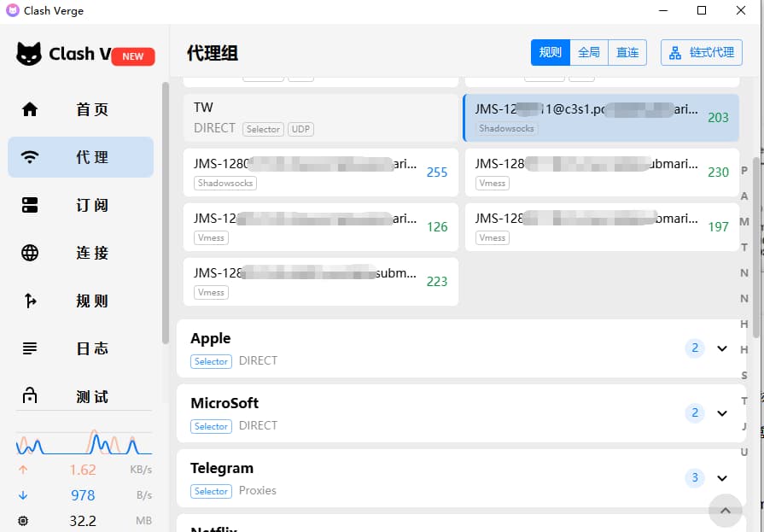Open 日志 in the sidebar
Image resolution: width=764 pixels, height=532 pixels.
[81, 348]
